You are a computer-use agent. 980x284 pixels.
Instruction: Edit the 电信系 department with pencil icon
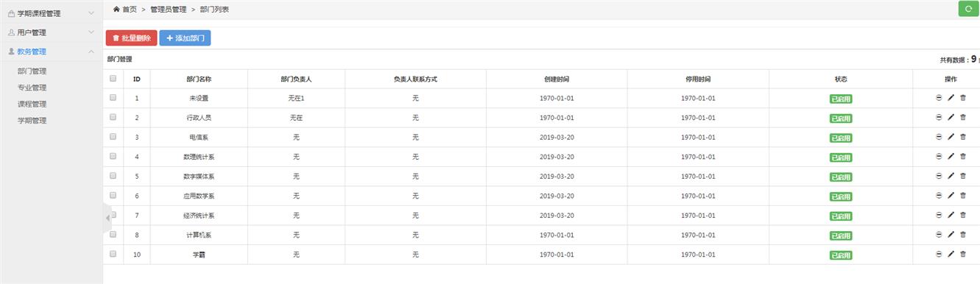[x=951, y=137]
